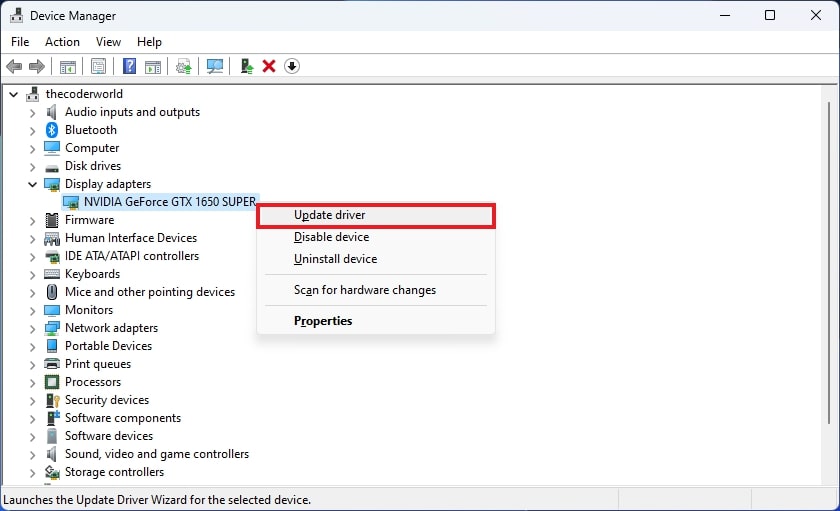Select the Computer category label
Viewport: 840px width, 511px height.
(92, 148)
